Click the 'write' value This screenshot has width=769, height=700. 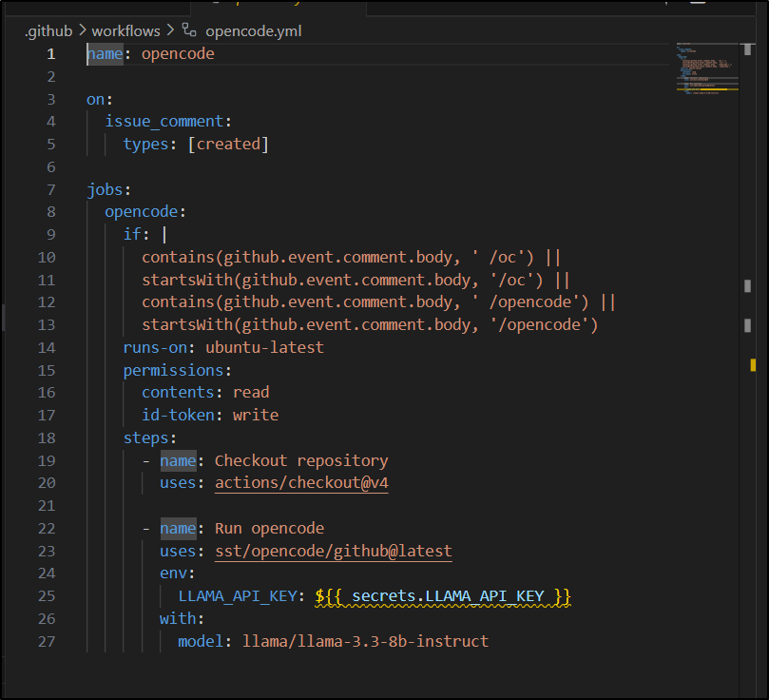point(256,415)
